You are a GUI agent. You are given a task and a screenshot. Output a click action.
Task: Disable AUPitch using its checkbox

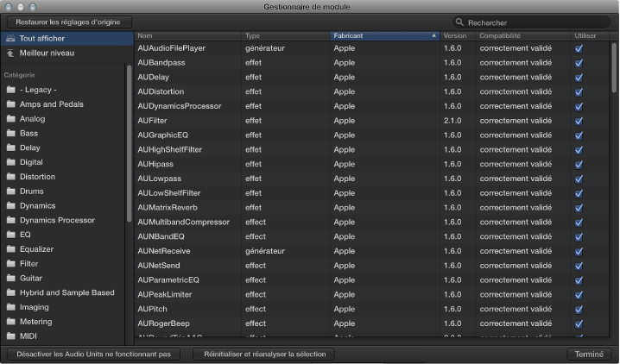coord(579,309)
